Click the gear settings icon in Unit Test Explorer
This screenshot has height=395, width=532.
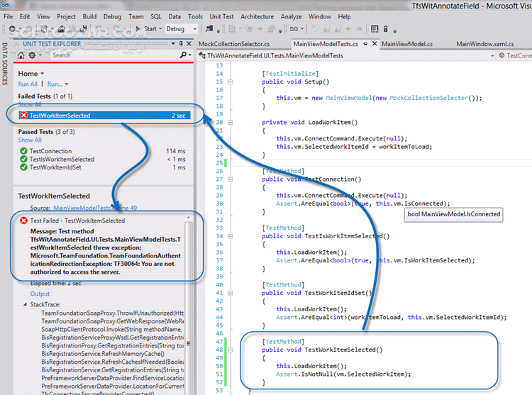(x=32, y=55)
